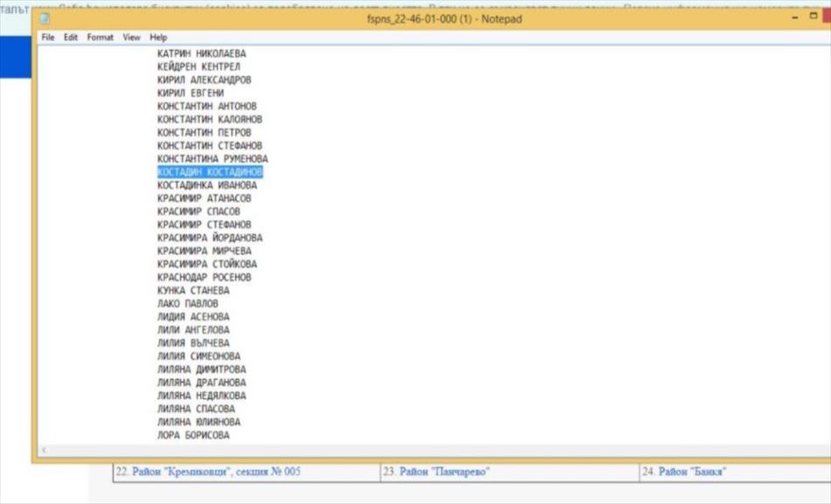This screenshot has width=831, height=504.
Task: Click the line ЛИЛЯНА ДРАГАНОВА
Action: click(201, 383)
